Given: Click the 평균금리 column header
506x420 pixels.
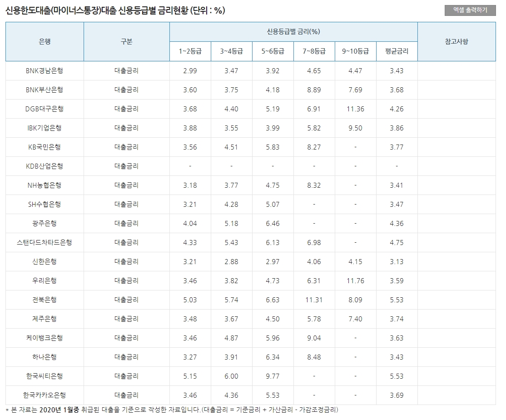Looking at the screenshot, I should tap(397, 51).
